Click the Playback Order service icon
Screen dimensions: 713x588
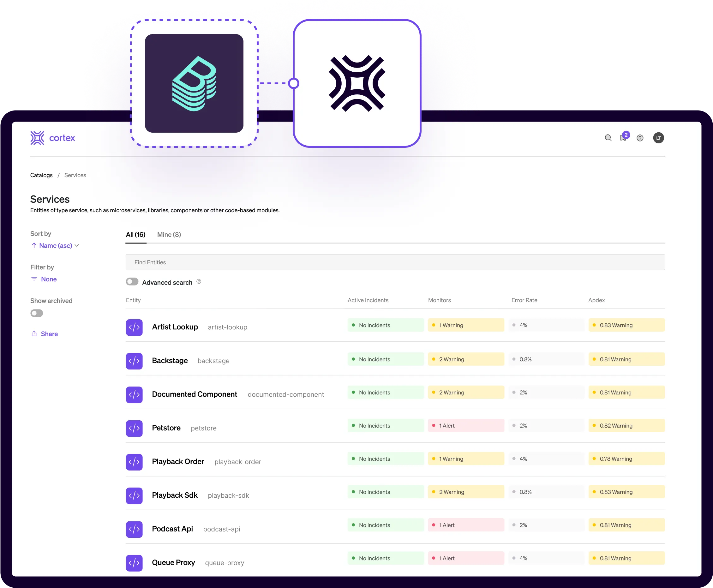[x=134, y=462]
